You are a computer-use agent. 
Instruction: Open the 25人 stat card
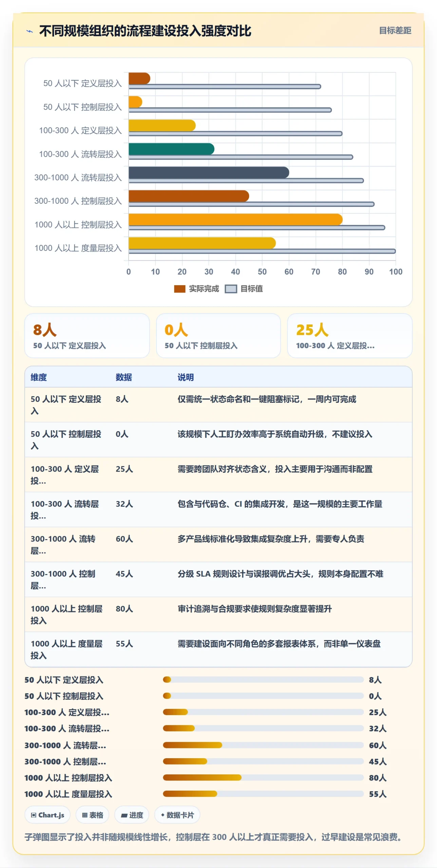click(349, 335)
